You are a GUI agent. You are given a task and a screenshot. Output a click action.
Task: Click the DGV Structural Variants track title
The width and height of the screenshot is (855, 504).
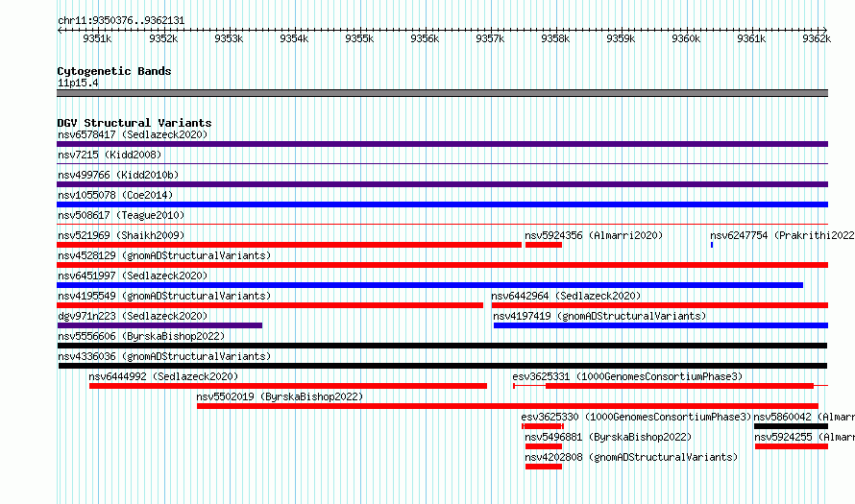click(x=134, y=123)
